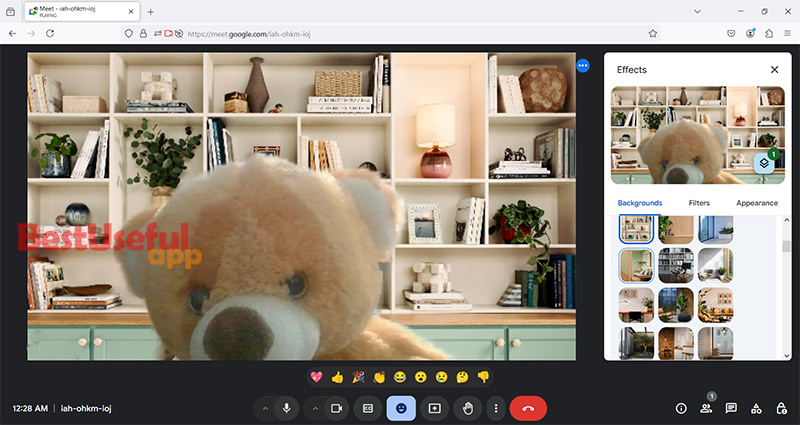Save page to Pocket
800x425 pixels.
(x=731, y=33)
